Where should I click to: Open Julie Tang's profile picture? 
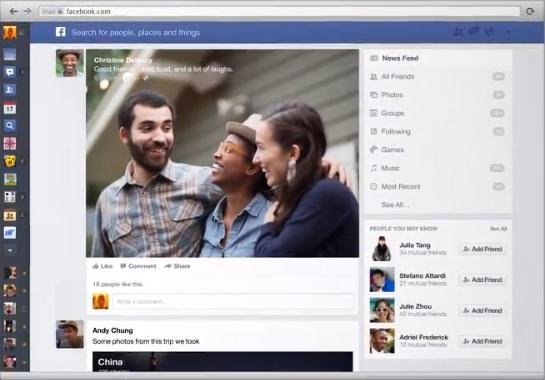coord(382,249)
